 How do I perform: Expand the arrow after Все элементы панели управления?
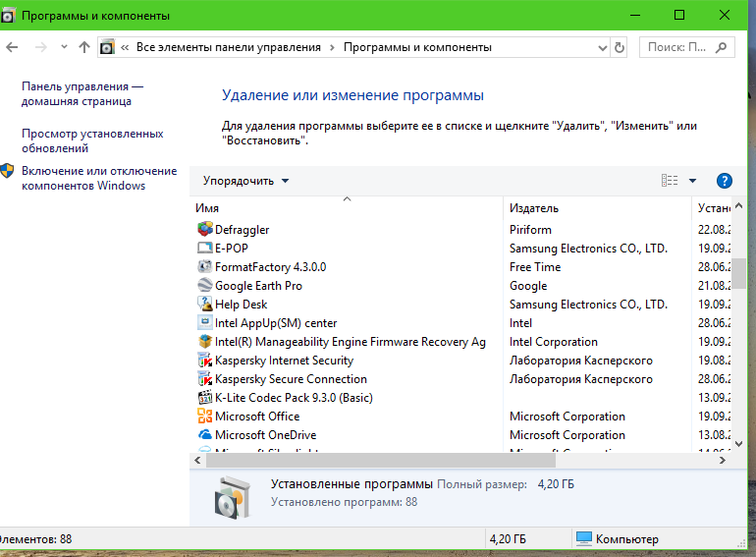click(332, 47)
